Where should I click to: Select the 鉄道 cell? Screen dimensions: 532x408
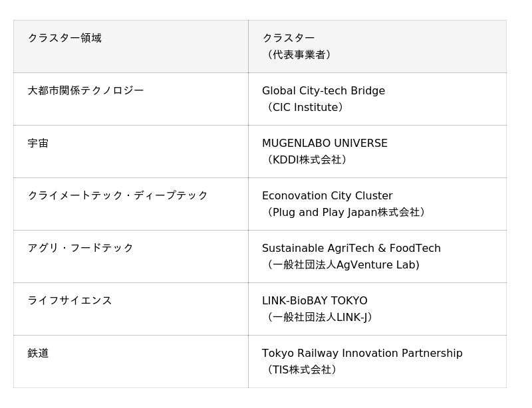pos(38,354)
